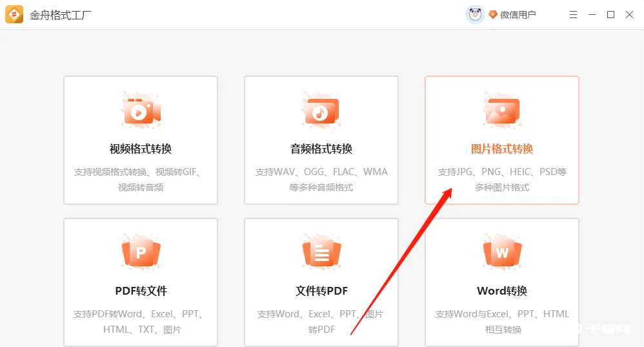Click the image format conversion picture icon
Screen dimensions: 644x347
[501, 111]
